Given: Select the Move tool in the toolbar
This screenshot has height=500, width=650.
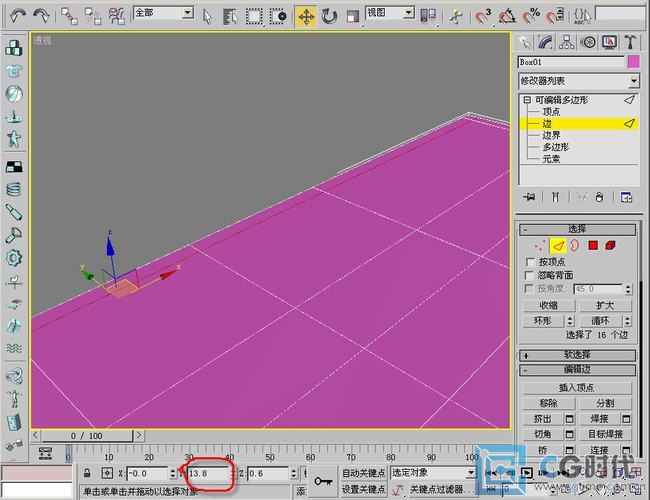Looking at the screenshot, I should click(x=305, y=16).
